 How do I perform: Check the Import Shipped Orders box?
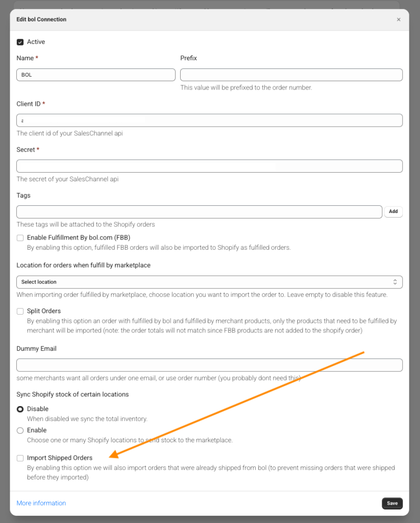tap(20, 458)
